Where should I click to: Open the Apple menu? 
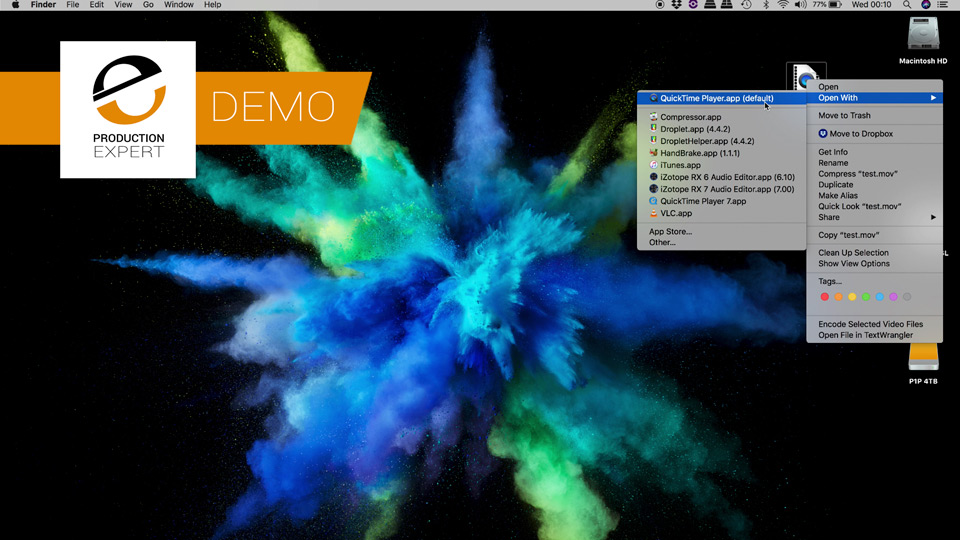click(15, 4)
